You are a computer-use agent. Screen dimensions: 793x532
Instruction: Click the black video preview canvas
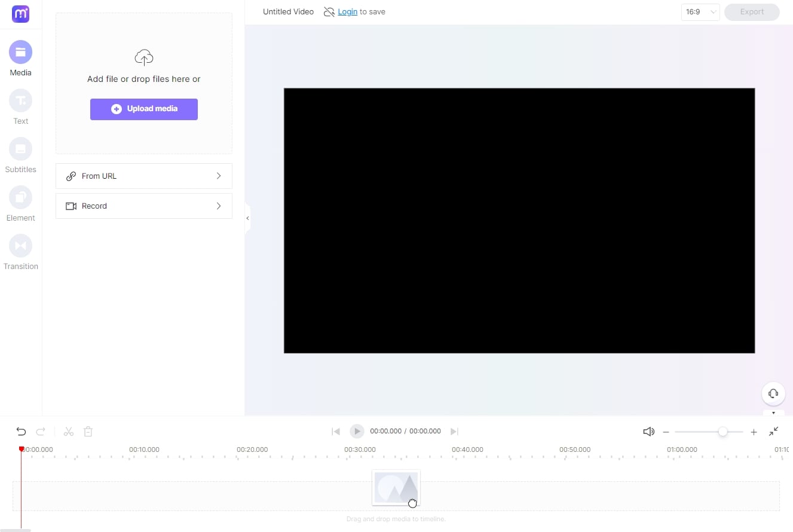point(519,221)
